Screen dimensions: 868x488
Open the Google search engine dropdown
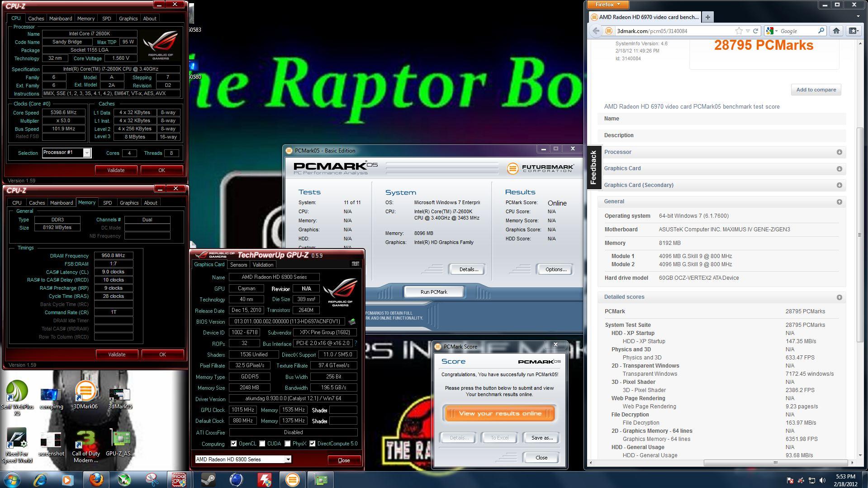pyautogui.click(x=773, y=31)
